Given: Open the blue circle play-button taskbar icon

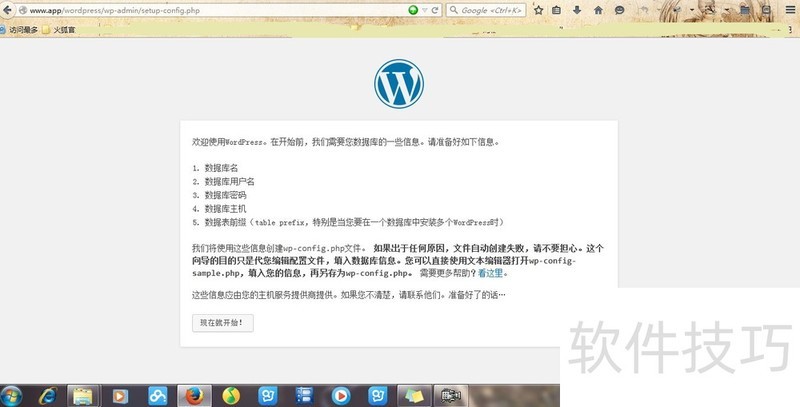Looking at the screenshot, I should [341, 396].
